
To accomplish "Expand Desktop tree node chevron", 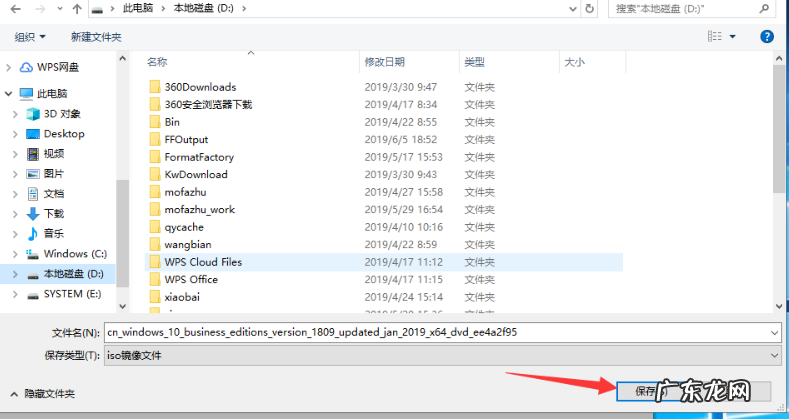I will [16, 134].
